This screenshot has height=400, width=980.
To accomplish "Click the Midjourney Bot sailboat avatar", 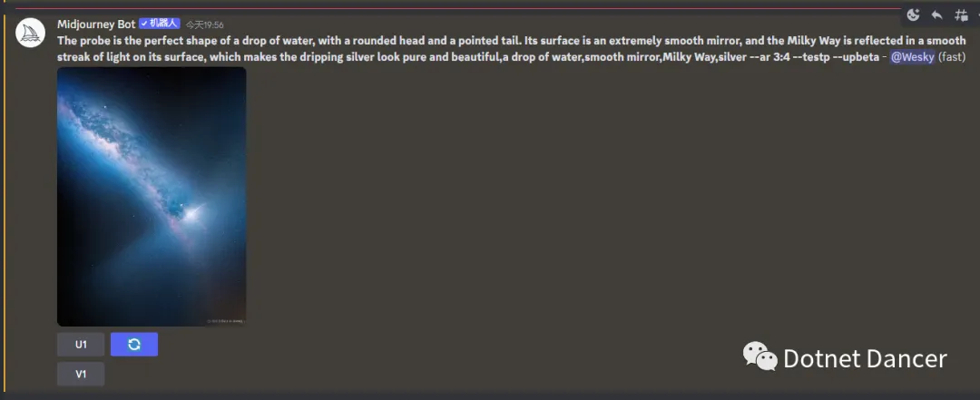I will point(31,34).
